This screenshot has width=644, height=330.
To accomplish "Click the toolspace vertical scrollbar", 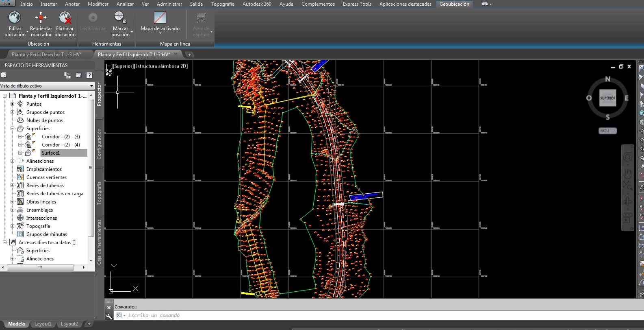I will click(x=91, y=167).
